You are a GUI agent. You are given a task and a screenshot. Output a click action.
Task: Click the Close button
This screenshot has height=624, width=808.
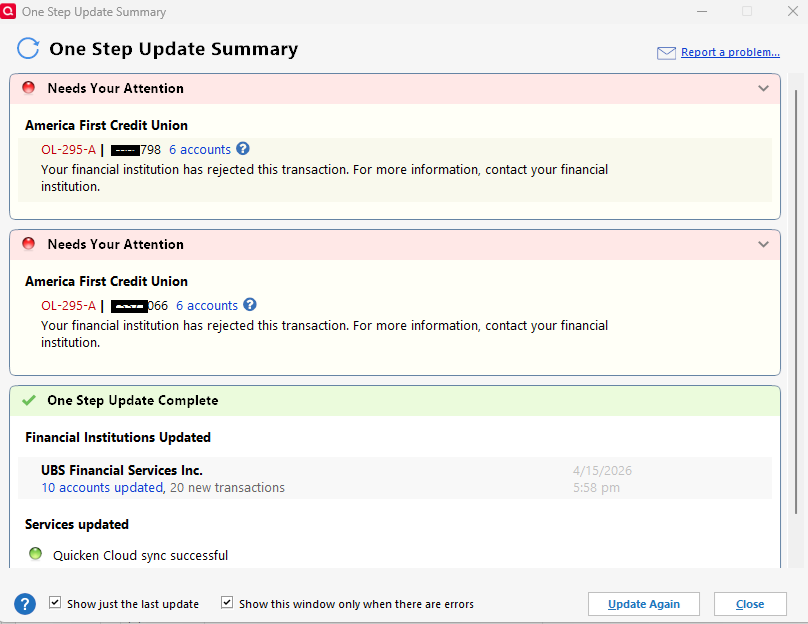pyautogui.click(x=750, y=604)
